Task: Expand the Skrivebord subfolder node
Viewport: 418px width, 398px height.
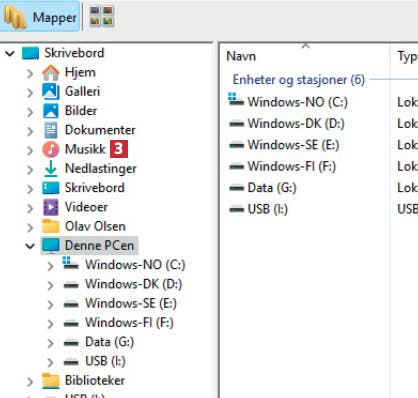Action: pyautogui.click(x=30, y=189)
